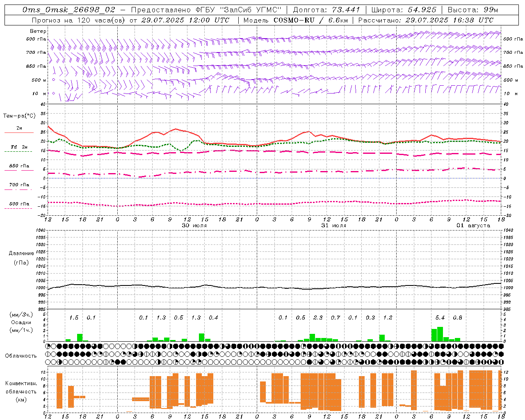Click 40 on the left temperature axis
Viewport: 525px width, 420px height.
(43, 104)
